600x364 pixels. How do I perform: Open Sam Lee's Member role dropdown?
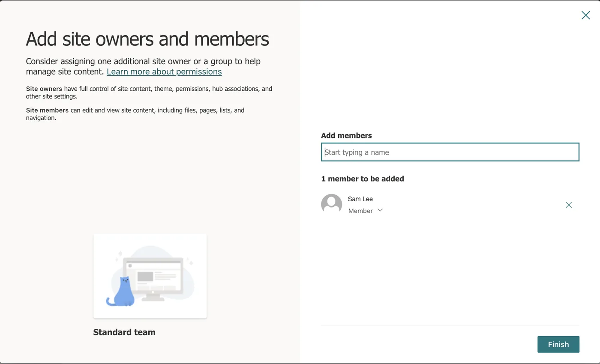click(x=366, y=211)
